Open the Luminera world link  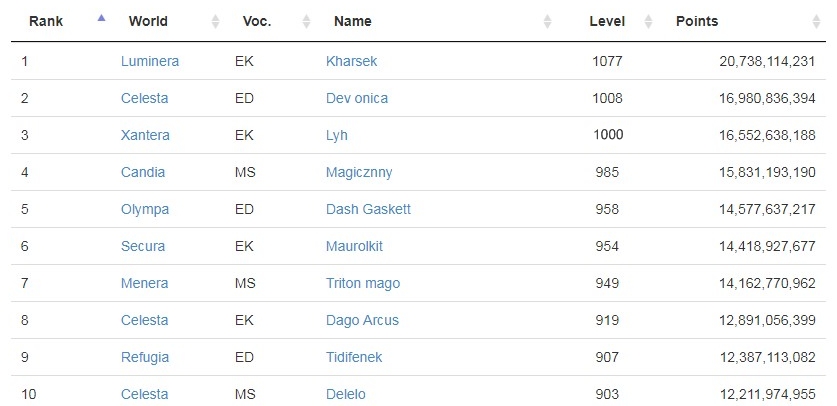pos(149,61)
